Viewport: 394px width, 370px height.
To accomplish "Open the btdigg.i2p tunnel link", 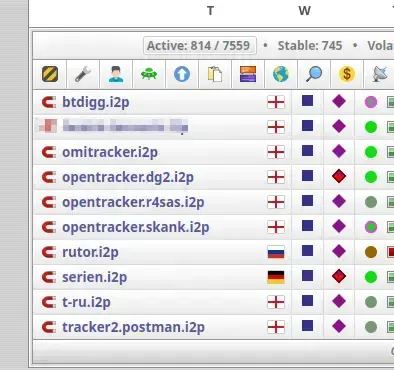I will [96, 102].
